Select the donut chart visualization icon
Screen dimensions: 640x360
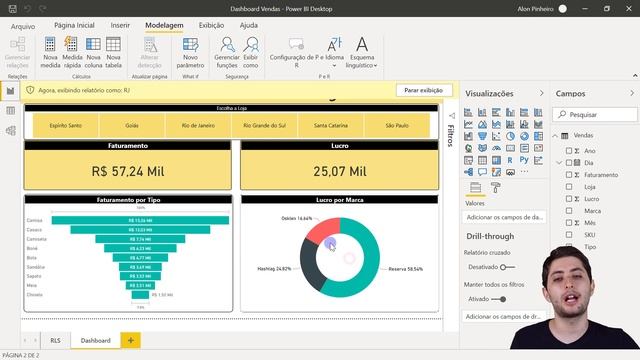click(x=524, y=136)
